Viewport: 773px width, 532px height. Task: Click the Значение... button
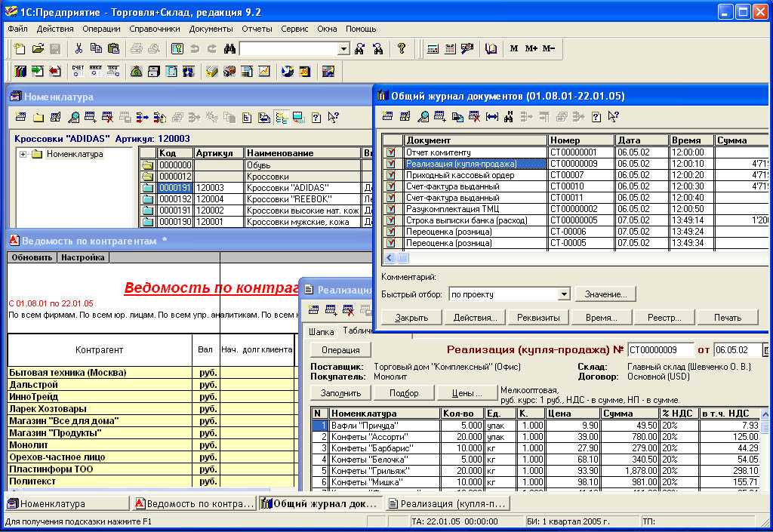coord(605,294)
